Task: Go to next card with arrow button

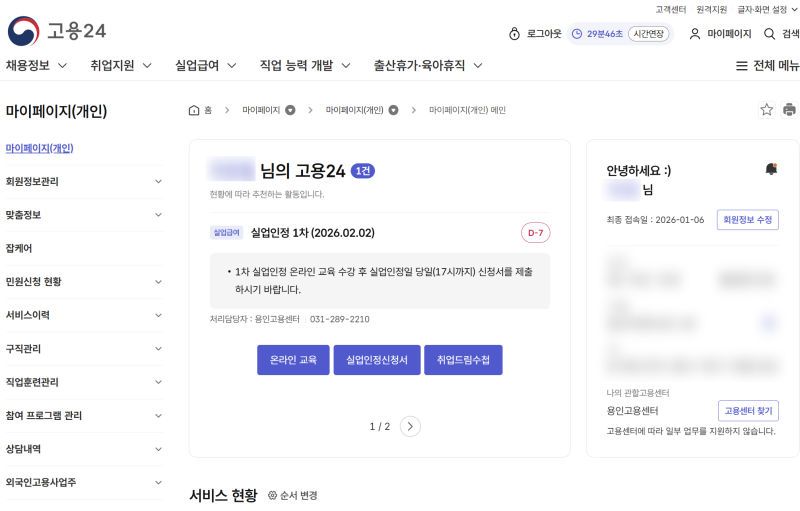Action: (x=410, y=426)
